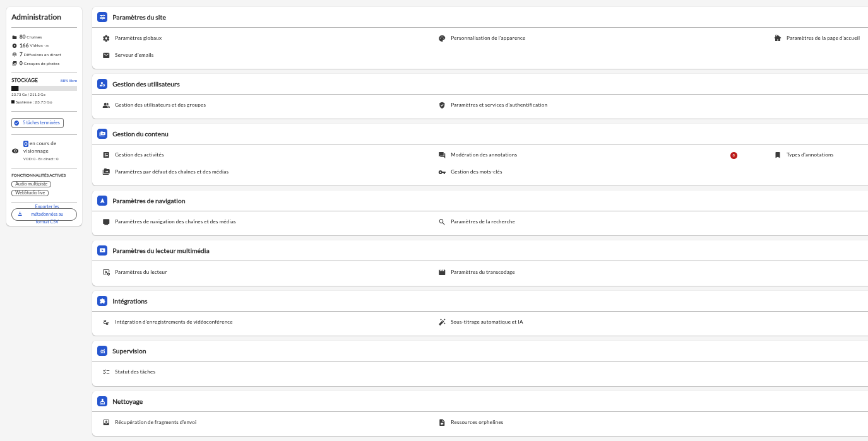Screen dimensions: 868x441
Task: Click the clapperboard icon for Paramètres du transcodage
Action: tap(442, 273)
